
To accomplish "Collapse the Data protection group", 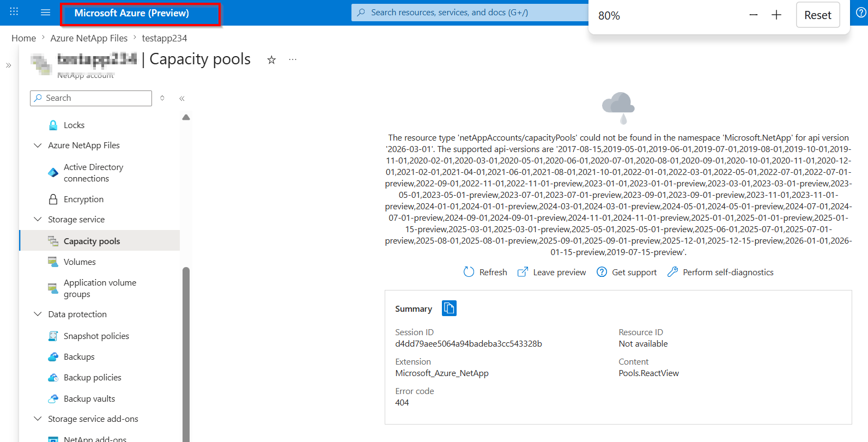I will [38, 314].
